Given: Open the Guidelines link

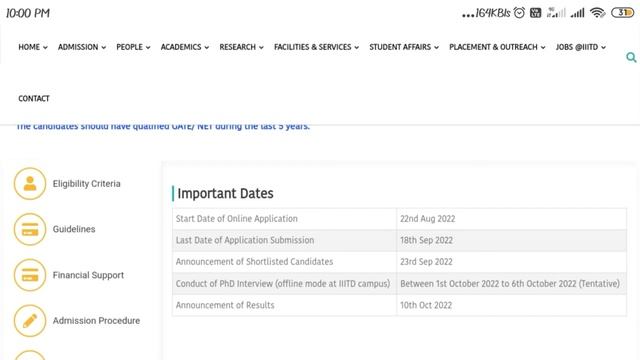Looking at the screenshot, I should (74, 229).
